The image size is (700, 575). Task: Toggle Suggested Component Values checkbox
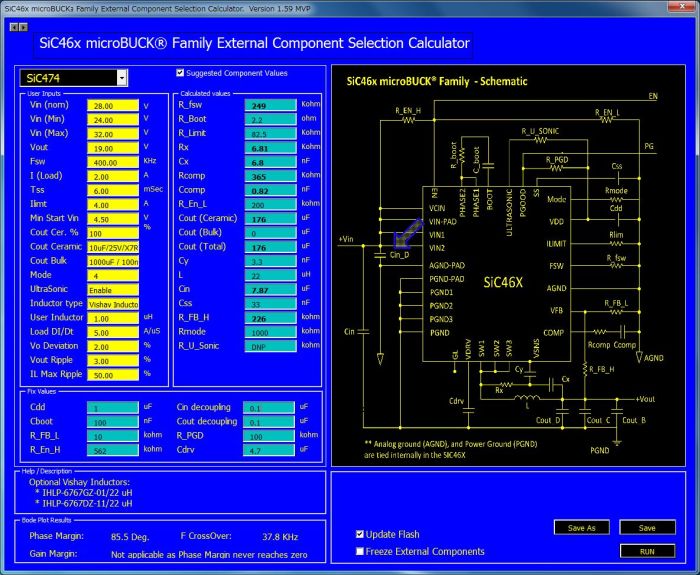180,73
